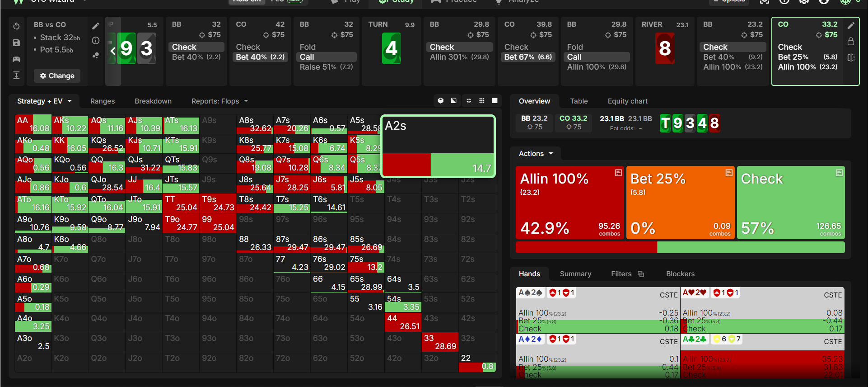Select Check in first BB 32 node
This screenshot has height=387, width=868.
pos(197,47)
